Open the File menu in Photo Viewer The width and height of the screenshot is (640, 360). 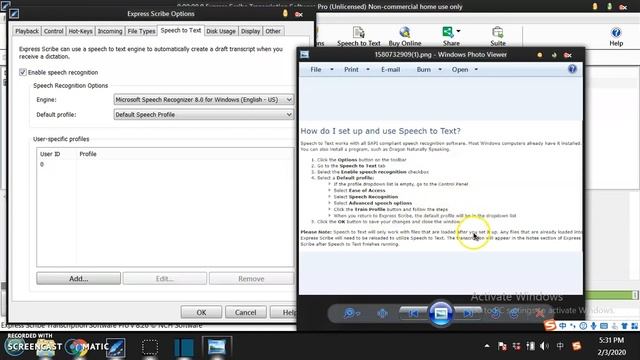pyautogui.click(x=322, y=69)
